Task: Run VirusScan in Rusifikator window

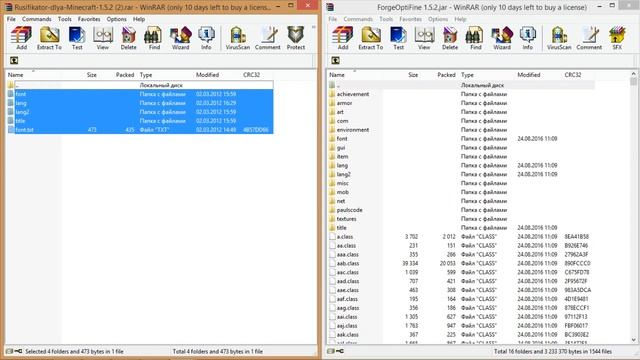Action: click(238, 38)
